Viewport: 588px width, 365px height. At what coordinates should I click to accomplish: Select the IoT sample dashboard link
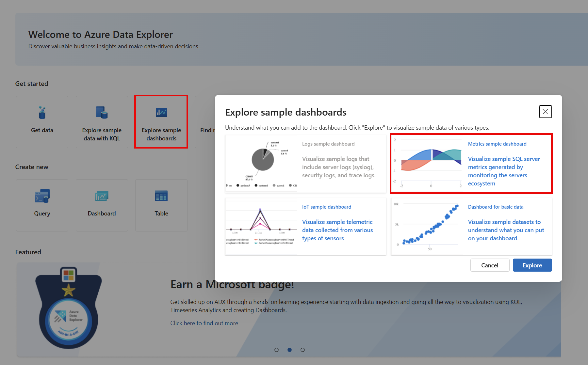click(326, 207)
